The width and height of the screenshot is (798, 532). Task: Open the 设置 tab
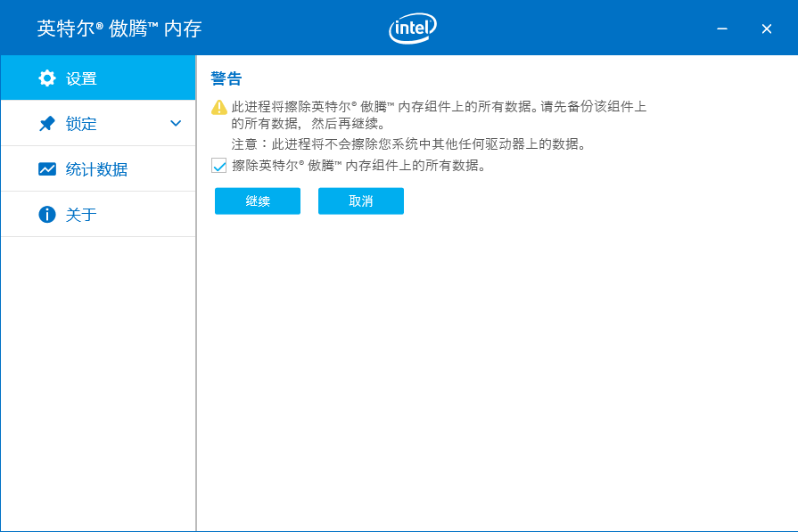(81, 78)
